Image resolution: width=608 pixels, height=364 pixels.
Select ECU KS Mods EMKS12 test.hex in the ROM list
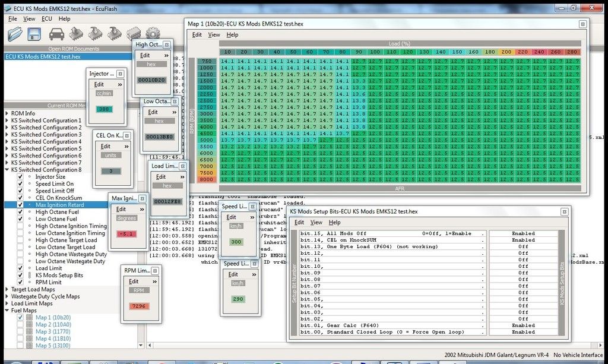tap(43, 57)
